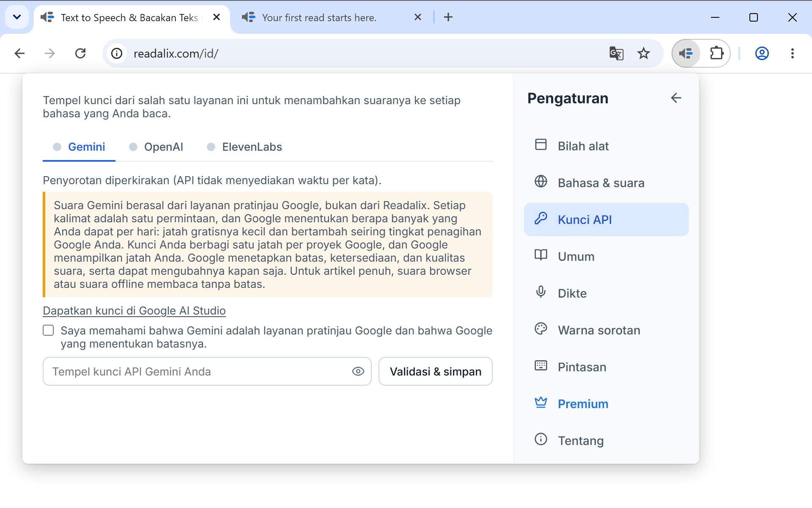The height and width of the screenshot is (508, 812).
Task: Click the address bar URL
Action: (x=176, y=54)
